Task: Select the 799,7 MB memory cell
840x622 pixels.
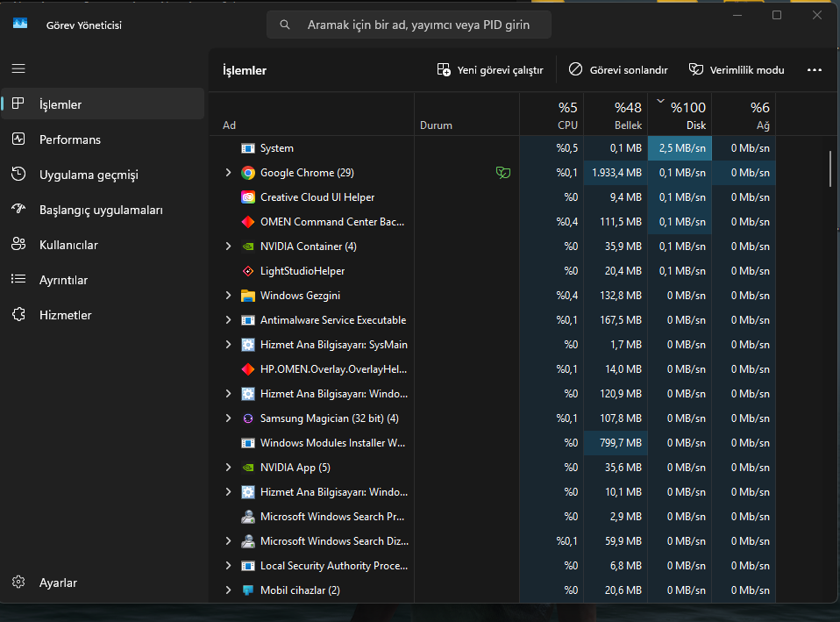Action: click(x=616, y=443)
